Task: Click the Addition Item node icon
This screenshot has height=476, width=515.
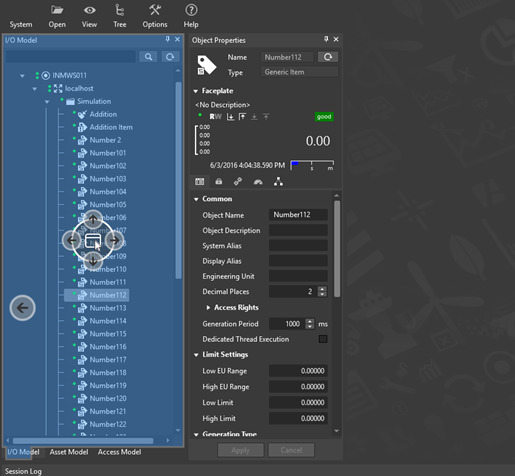Action: pos(82,127)
